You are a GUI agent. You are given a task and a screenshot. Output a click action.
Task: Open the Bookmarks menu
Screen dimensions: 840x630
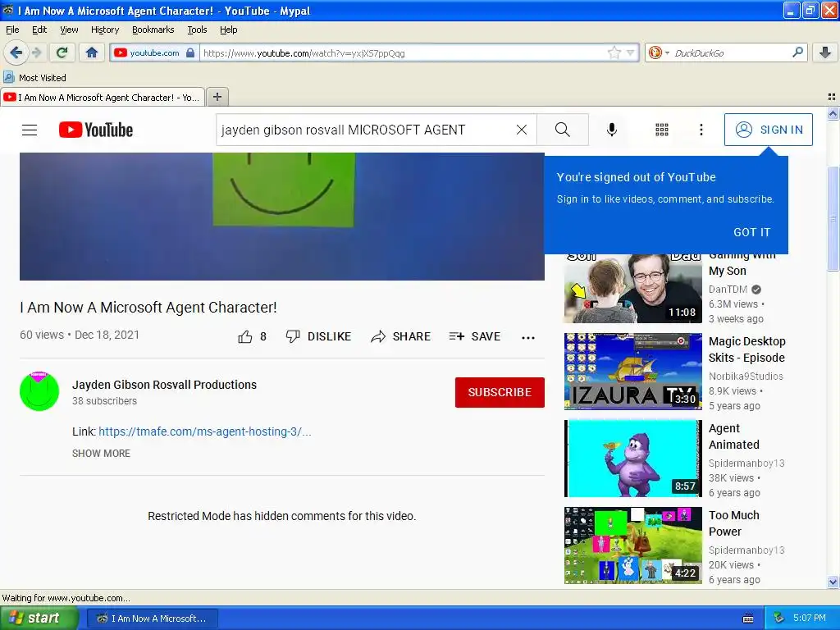pos(153,30)
